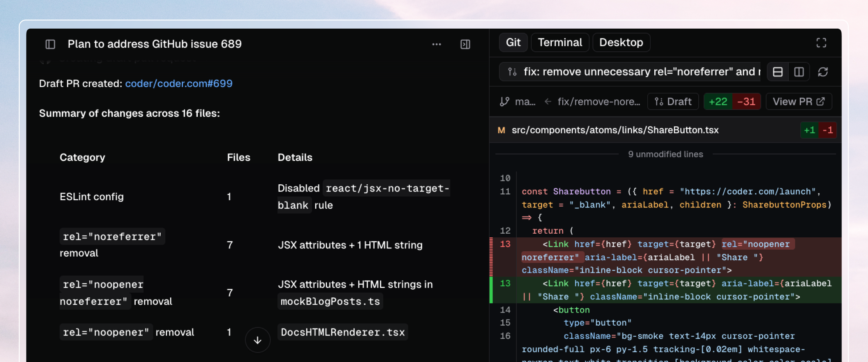Click the scroll-to-bottom arrow button
The width and height of the screenshot is (868, 362).
pyautogui.click(x=257, y=340)
